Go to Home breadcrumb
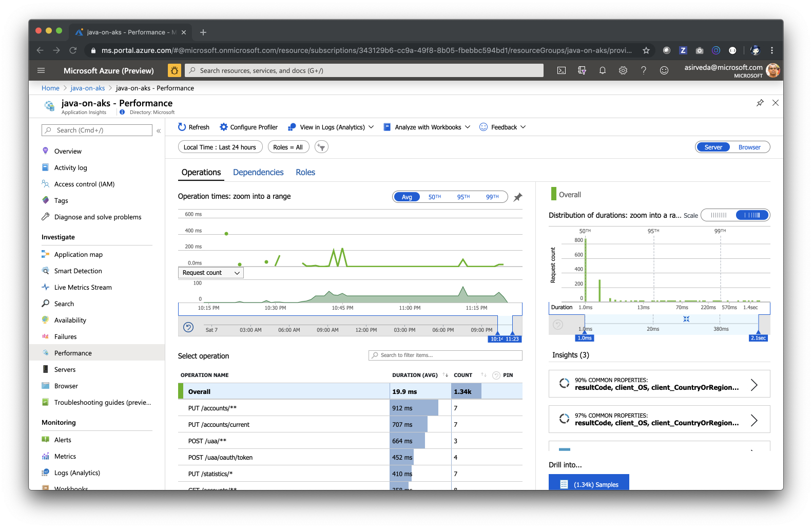This screenshot has height=528, width=812. [x=50, y=88]
